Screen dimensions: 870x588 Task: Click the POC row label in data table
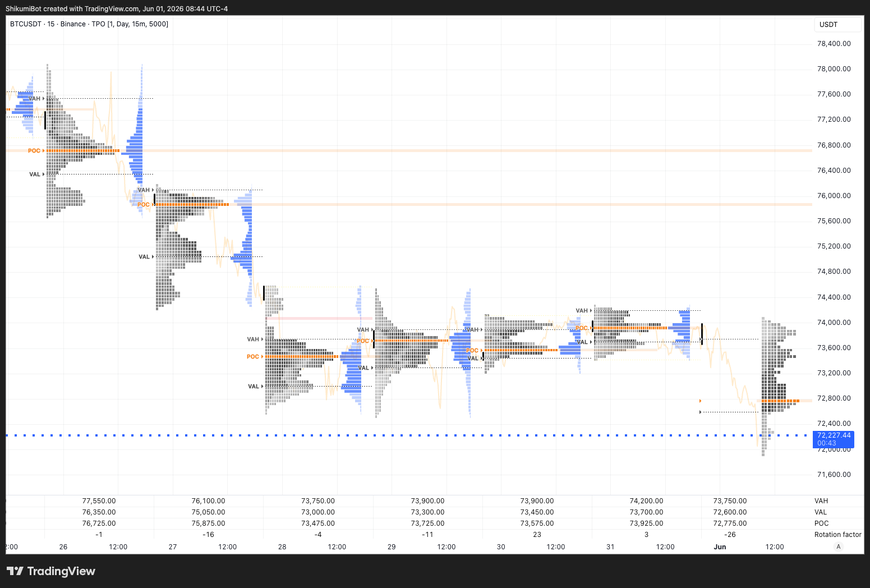822,523
